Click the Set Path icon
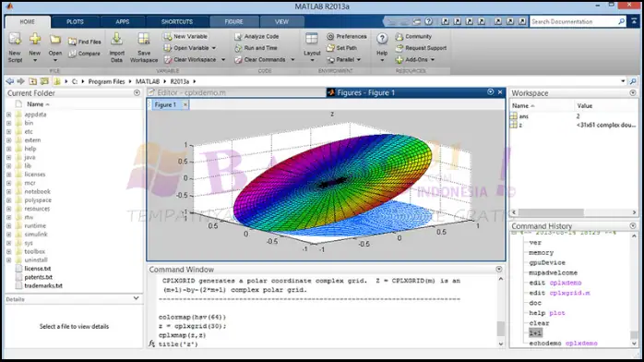This screenshot has height=362, width=644. 330,48
